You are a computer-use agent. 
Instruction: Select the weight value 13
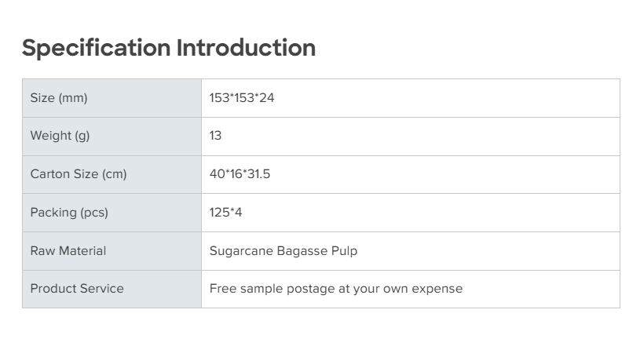[x=216, y=136]
